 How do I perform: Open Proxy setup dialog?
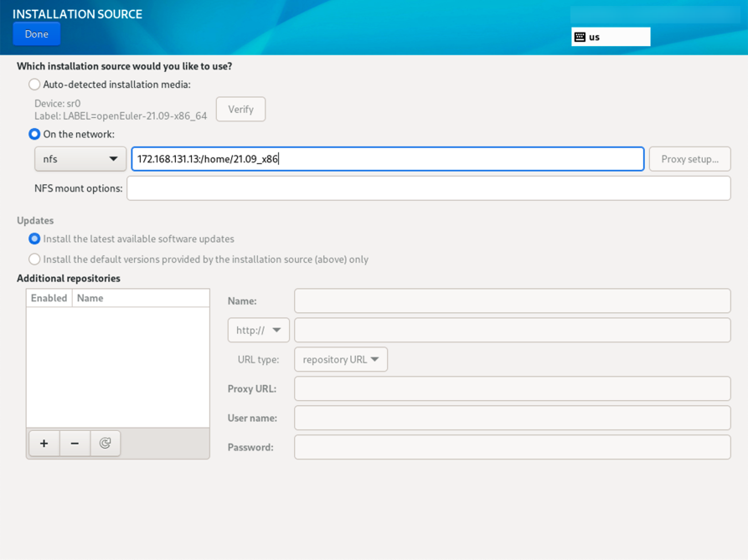pyautogui.click(x=689, y=159)
